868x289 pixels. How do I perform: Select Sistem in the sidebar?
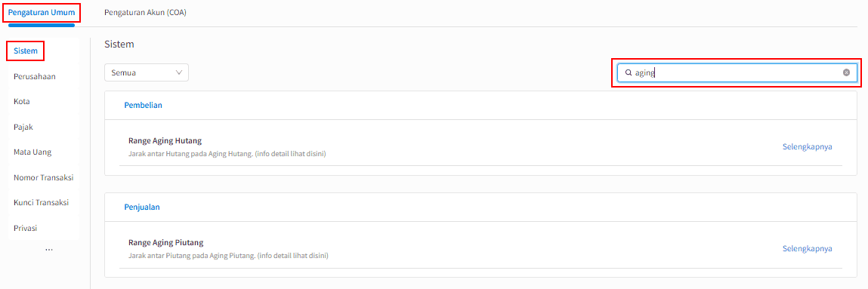coord(26,51)
